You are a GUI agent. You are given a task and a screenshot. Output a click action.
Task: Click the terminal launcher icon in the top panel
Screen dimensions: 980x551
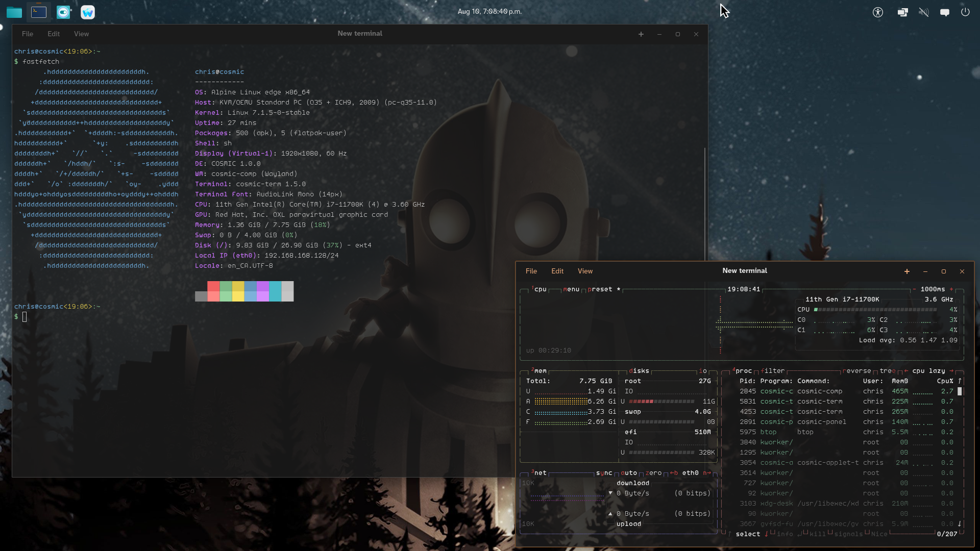click(39, 12)
